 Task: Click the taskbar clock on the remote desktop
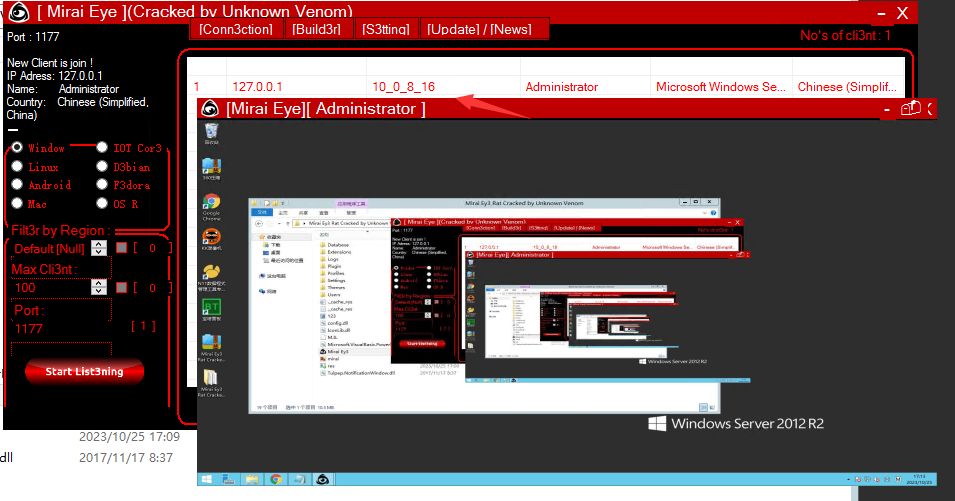(920, 479)
